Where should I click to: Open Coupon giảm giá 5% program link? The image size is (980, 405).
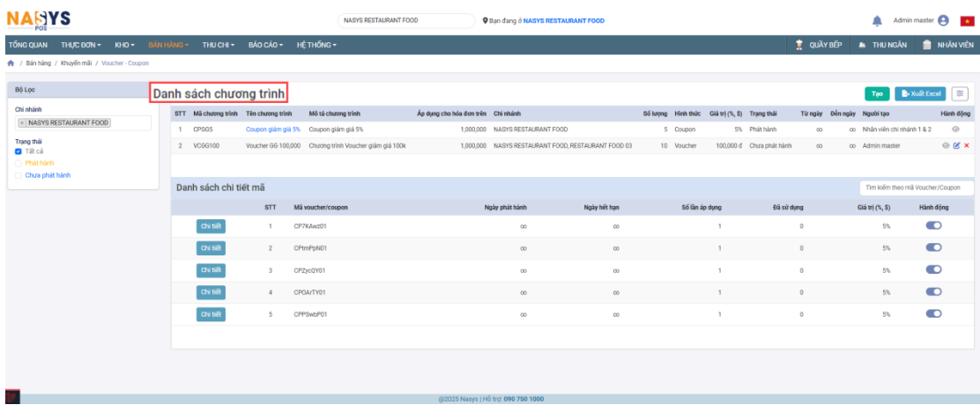(272, 129)
